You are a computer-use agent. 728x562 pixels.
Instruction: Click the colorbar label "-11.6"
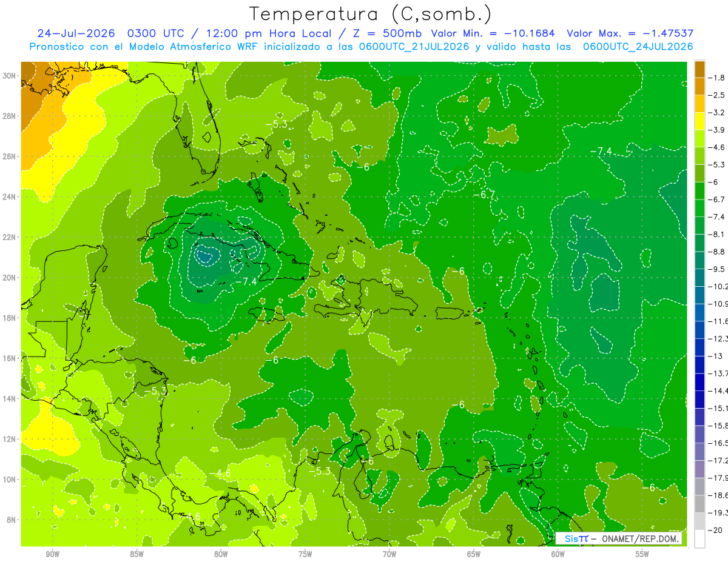[x=718, y=321]
